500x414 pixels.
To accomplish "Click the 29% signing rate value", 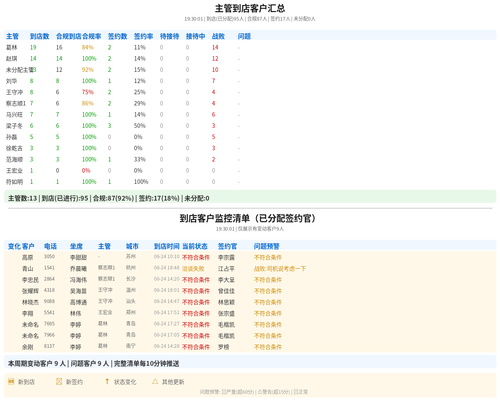I will (140, 103).
